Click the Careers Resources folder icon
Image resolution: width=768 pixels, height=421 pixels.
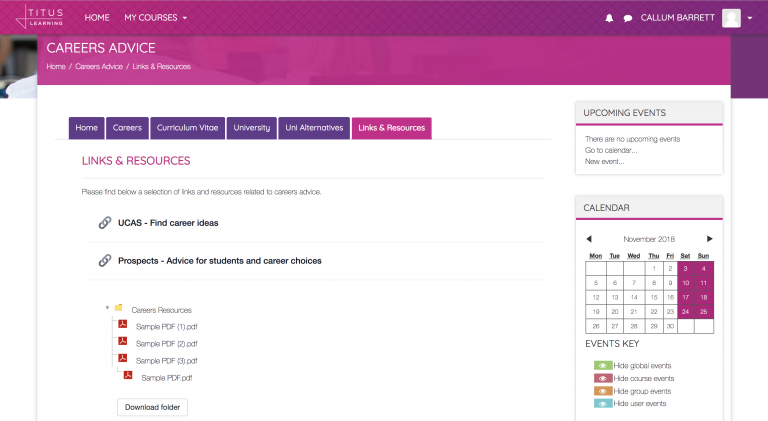119,309
